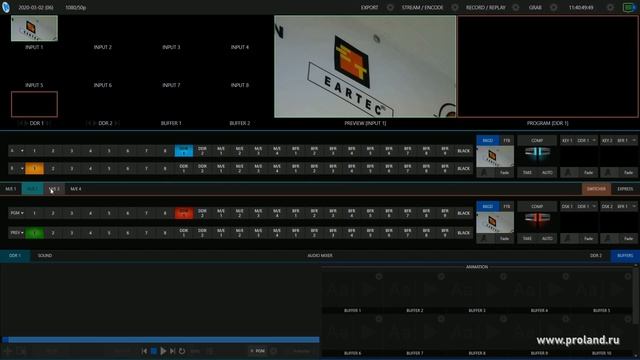
Task: Open DSK 1 source dropdown showing DDR 1
Action: pyautogui.click(x=586, y=207)
